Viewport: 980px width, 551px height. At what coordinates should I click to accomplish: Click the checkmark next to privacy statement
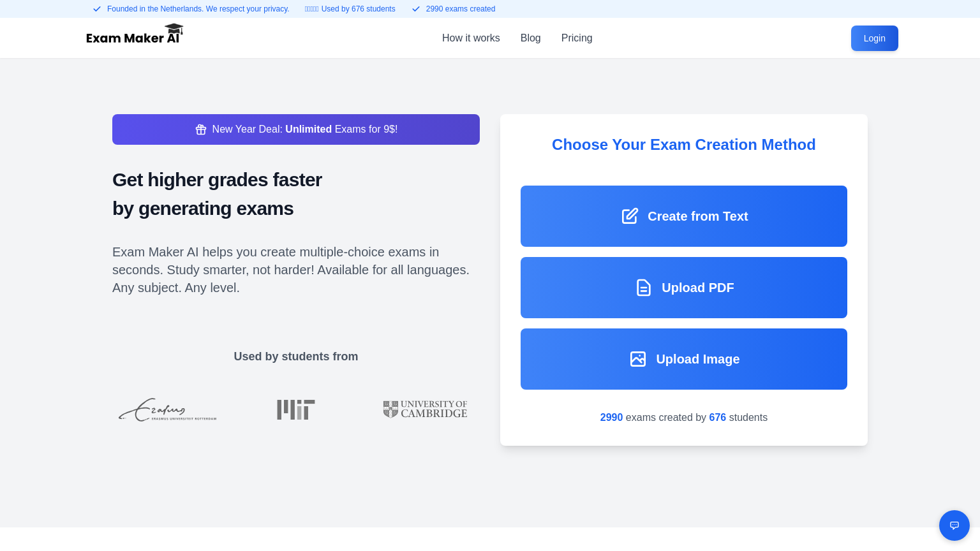pyautogui.click(x=97, y=9)
